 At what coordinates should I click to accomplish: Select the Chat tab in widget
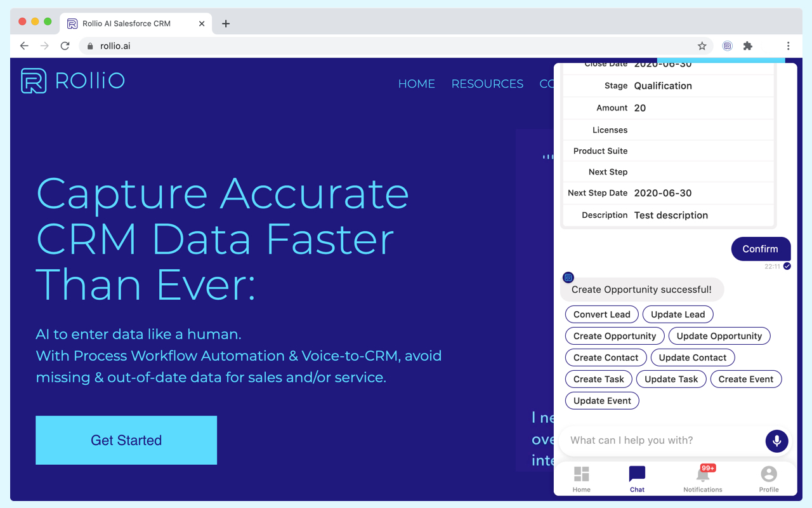[x=637, y=479]
